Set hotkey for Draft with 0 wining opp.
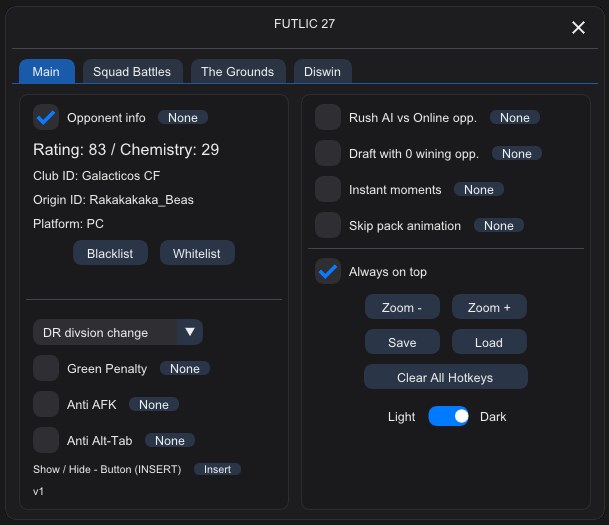 517,154
